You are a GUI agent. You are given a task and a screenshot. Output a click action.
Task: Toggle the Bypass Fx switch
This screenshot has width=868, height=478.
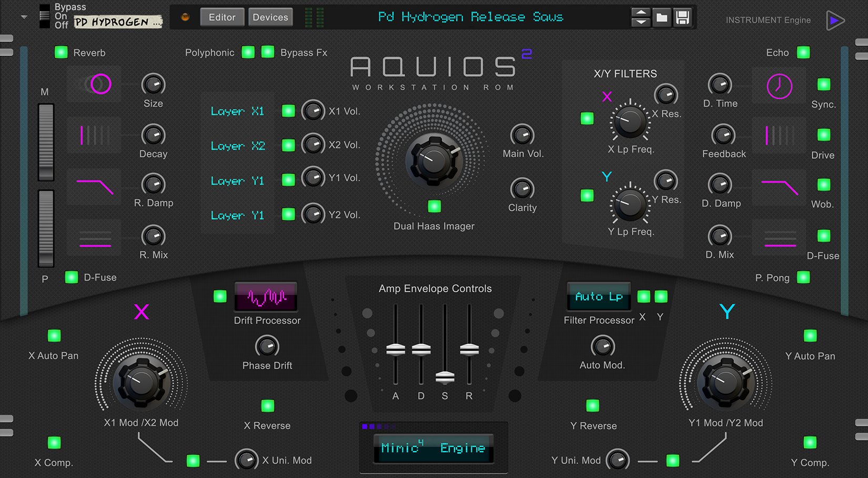[x=268, y=52]
